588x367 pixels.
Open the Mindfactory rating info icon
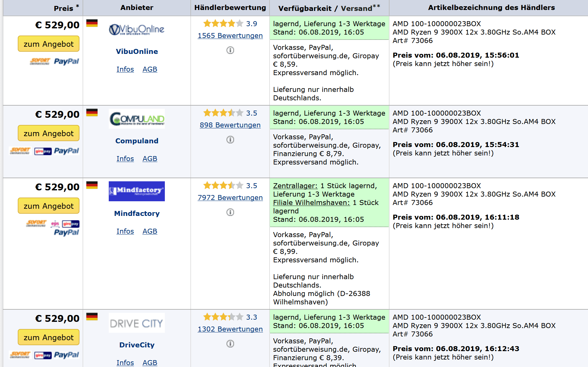pyautogui.click(x=230, y=212)
